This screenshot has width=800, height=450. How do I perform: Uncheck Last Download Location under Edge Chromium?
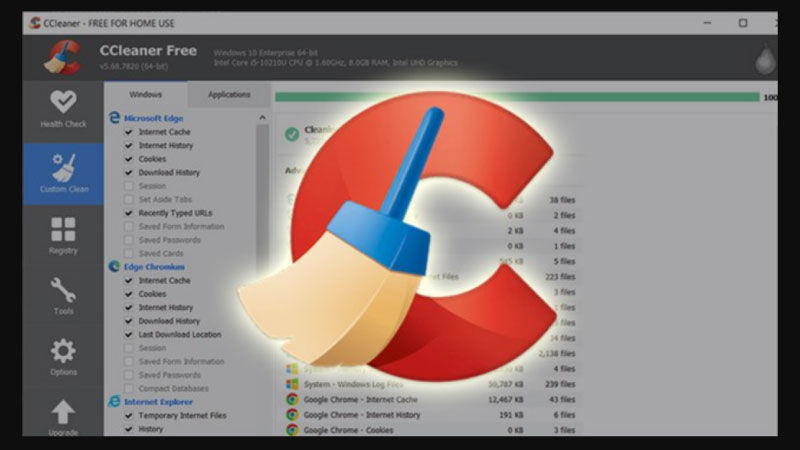tap(129, 334)
